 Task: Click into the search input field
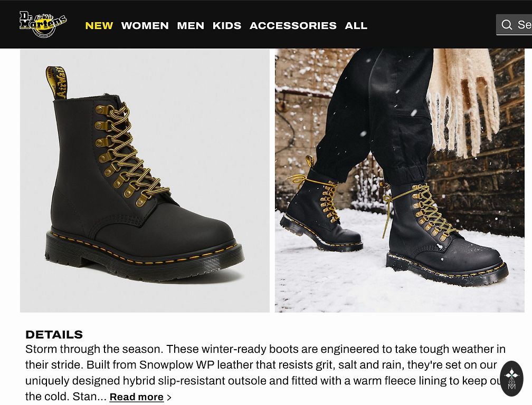(x=514, y=24)
